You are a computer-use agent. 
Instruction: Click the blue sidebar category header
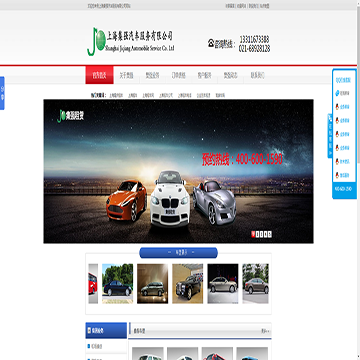pyautogui.click(x=106, y=330)
